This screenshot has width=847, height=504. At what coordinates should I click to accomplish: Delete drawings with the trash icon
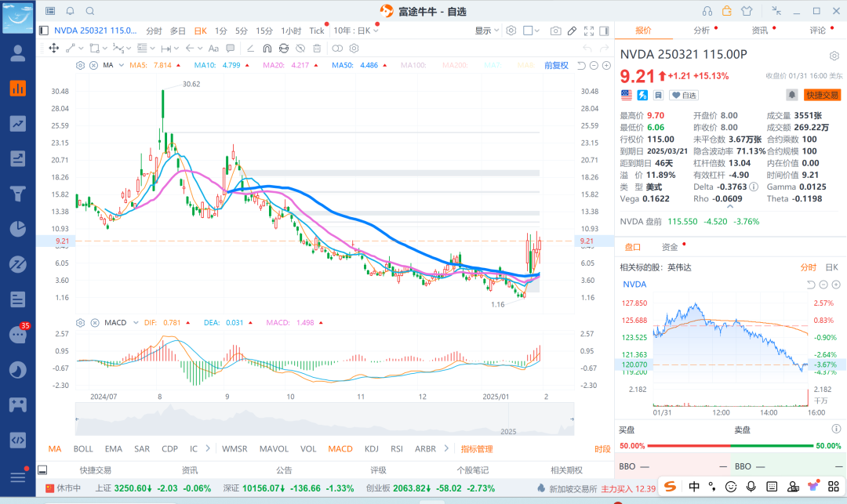pos(317,48)
